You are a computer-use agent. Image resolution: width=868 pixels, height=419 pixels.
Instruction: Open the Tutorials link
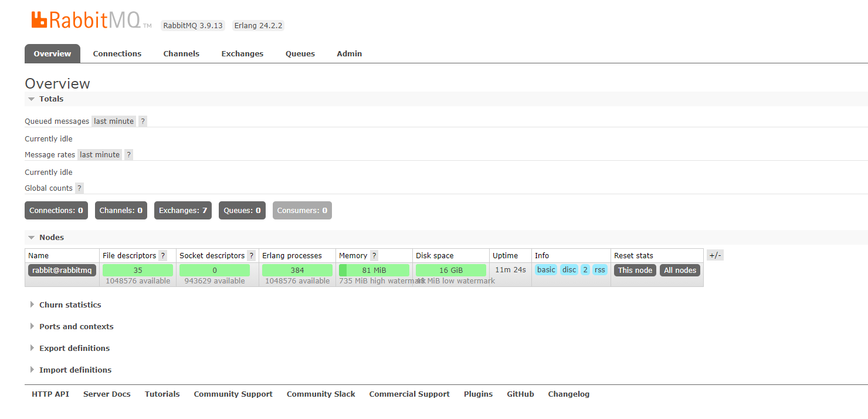[x=162, y=394]
